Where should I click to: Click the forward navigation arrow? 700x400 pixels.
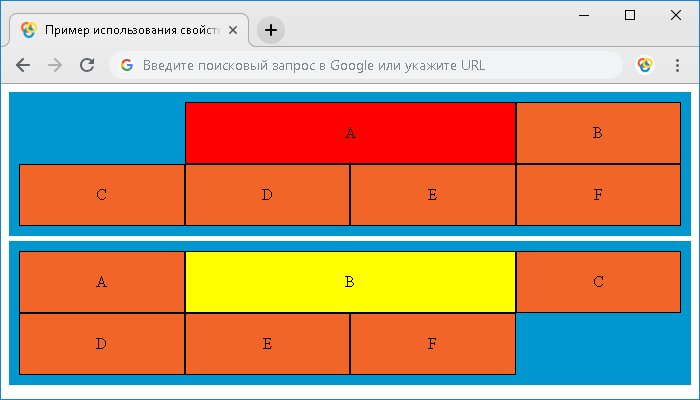pos(55,65)
